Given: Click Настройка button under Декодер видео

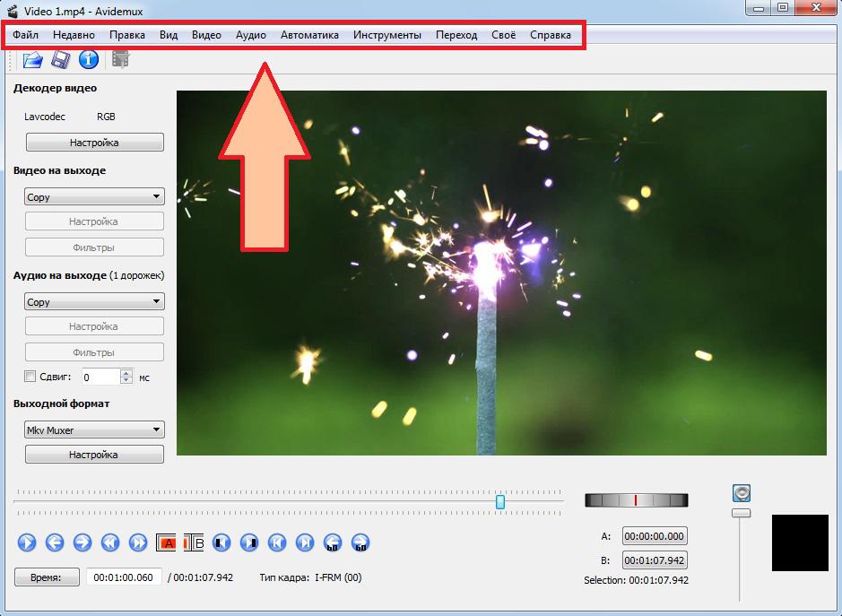Looking at the screenshot, I should coord(94,143).
